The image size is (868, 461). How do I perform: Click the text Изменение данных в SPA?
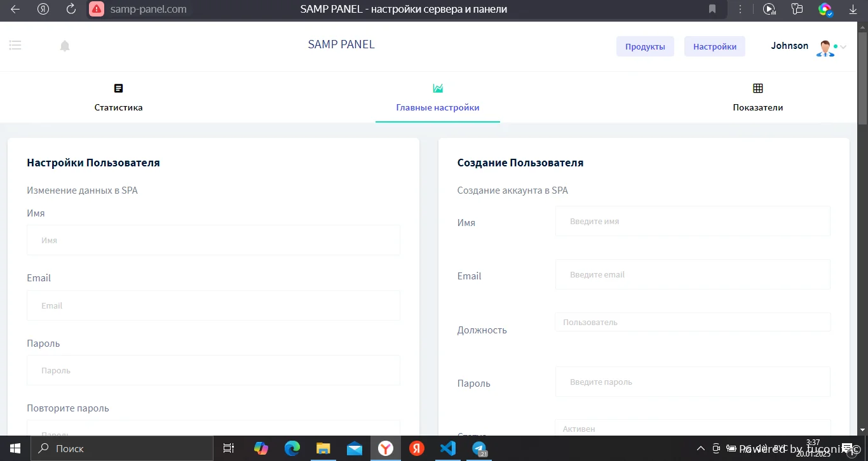[x=82, y=190]
